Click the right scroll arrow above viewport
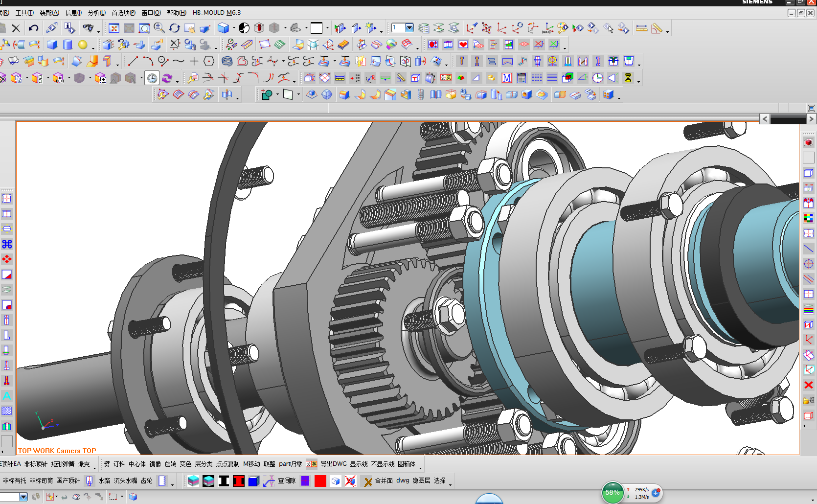 [x=811, y=119]
